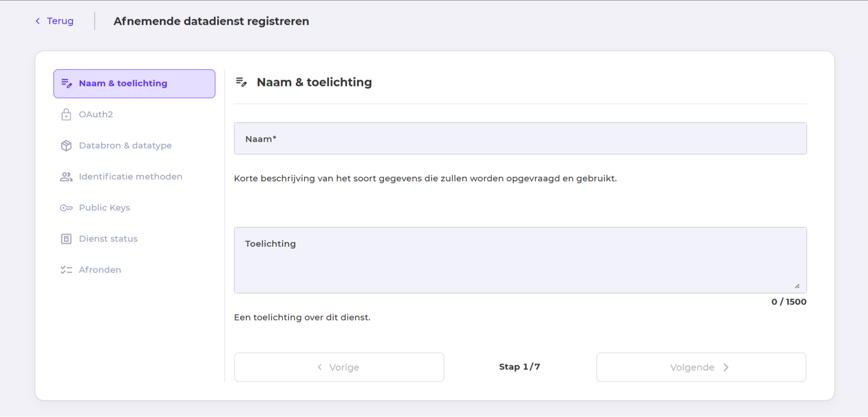Select the lock icon next to OAuth2
Screen dimensions: 868x417
[x=66, y=114]
